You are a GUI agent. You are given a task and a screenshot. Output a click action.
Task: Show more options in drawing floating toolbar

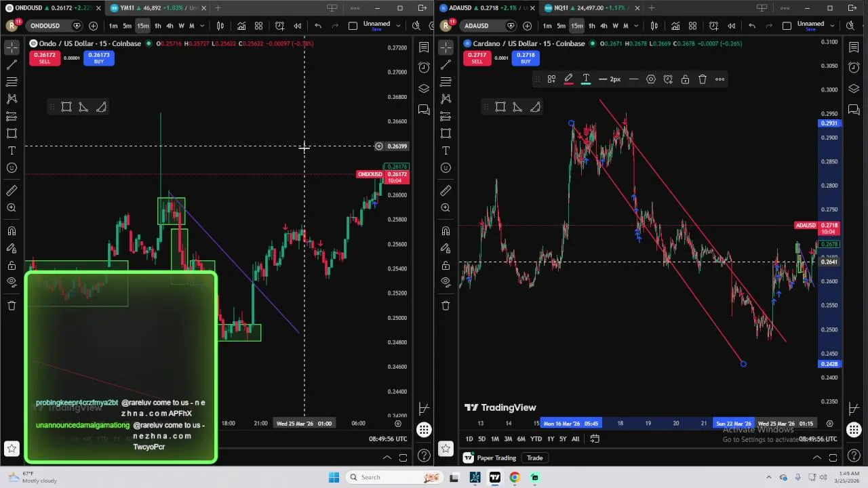tap(719, 79)
